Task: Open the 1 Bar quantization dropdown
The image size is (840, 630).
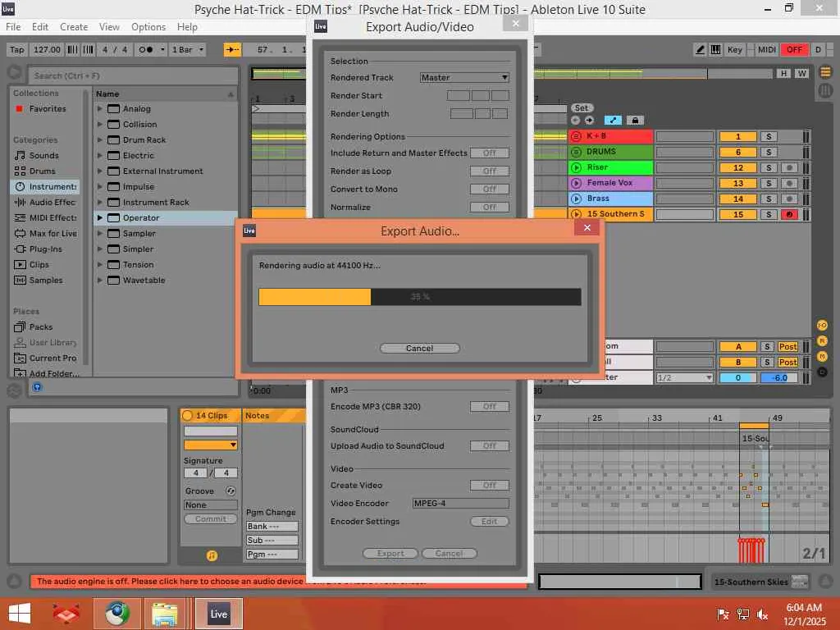Action: point(188,50)
